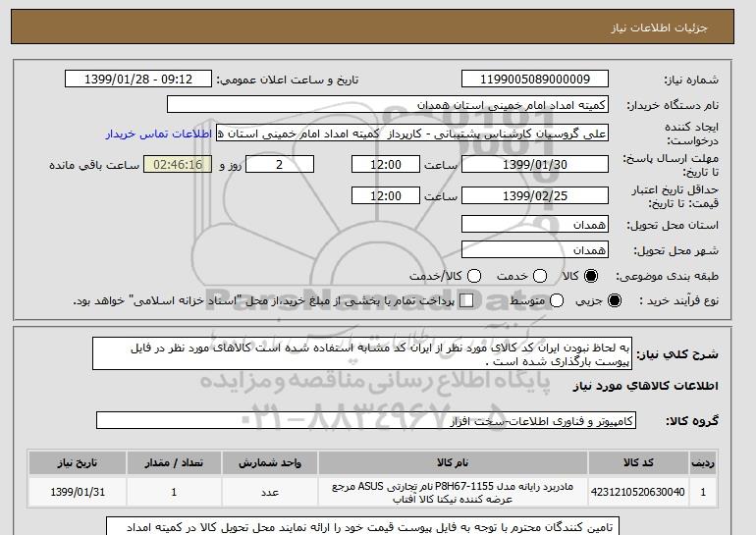Image resolution: width=756 pixels, height=535 pixels.
Task: Click buyer organization name field
Action: (388, 105)
